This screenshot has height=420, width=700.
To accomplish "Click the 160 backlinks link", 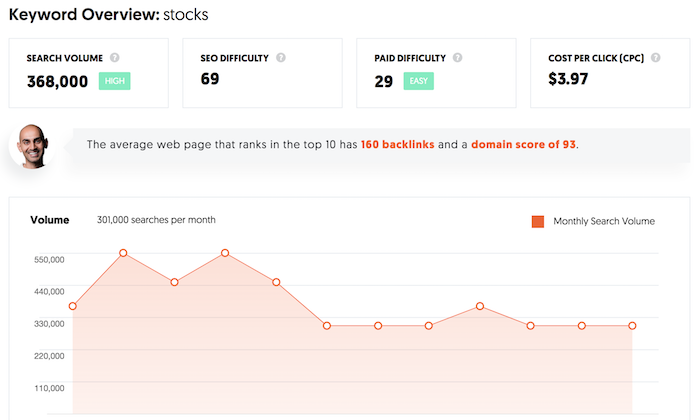I will point(397,145).
